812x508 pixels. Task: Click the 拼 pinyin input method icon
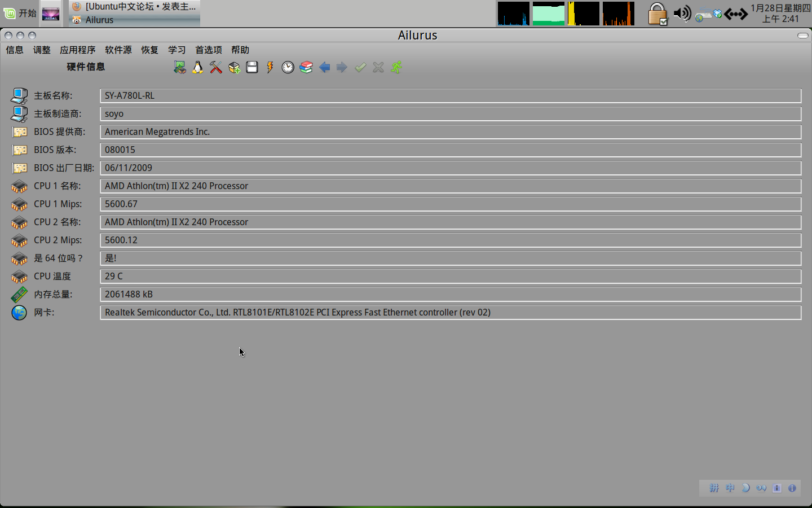(714, 488)
